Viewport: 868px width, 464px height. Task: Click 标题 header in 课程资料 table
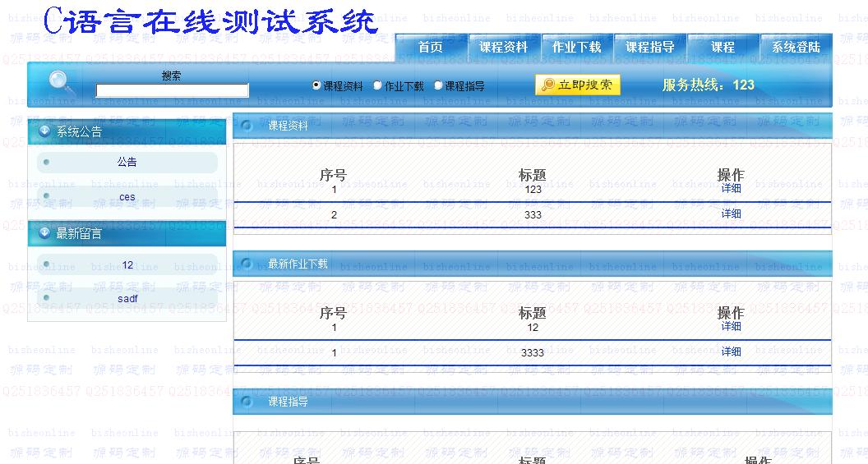pyautogui.click(x=533, y=175)
